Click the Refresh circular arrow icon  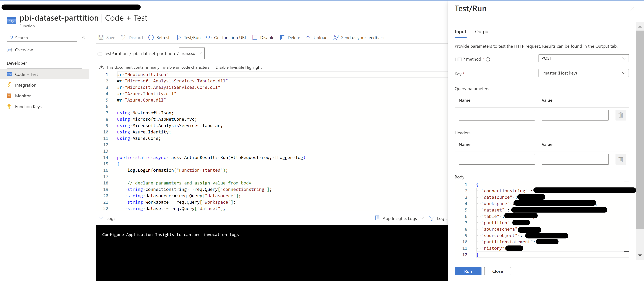tap(151, 38)
